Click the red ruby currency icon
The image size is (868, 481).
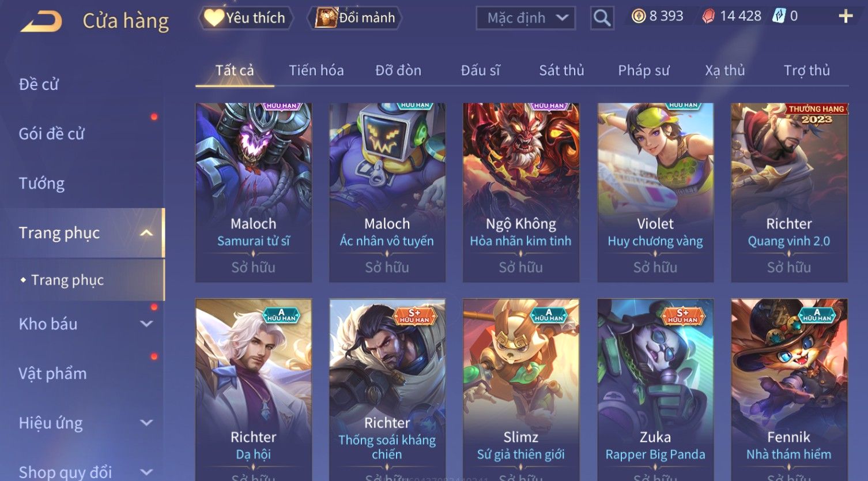[708, 16]
